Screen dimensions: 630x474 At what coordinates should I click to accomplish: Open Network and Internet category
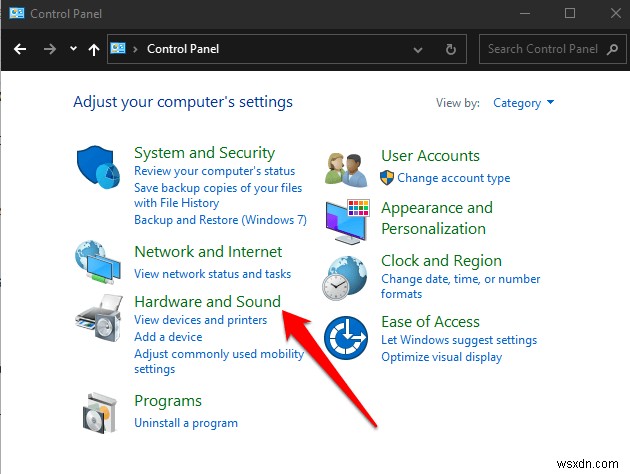[x=208, y=252]
